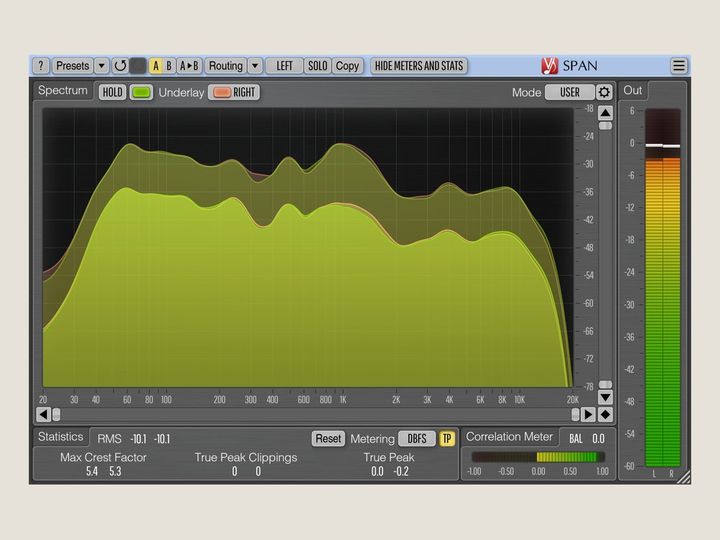This screenshot has height=540, width=720.
Task: Click the spectrum display at 1K
Action: [343, 248]
